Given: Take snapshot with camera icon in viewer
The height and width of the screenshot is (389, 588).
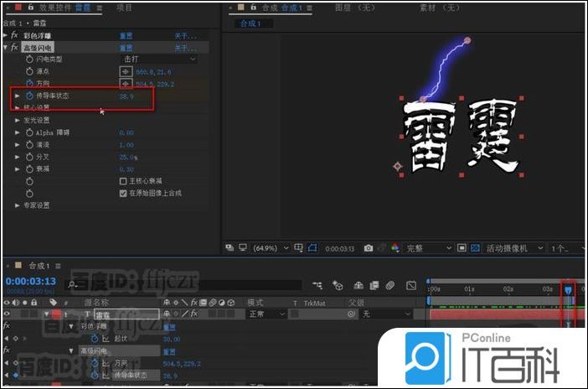Looking at the screenshot, I should tap(369, 248).
